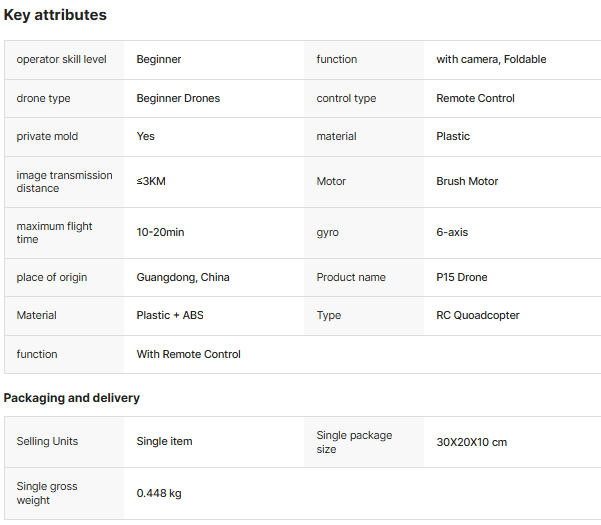Select the RC Quoadcopter type value
The width and height of the screenshot is (601, 525).
click(478, 315)
